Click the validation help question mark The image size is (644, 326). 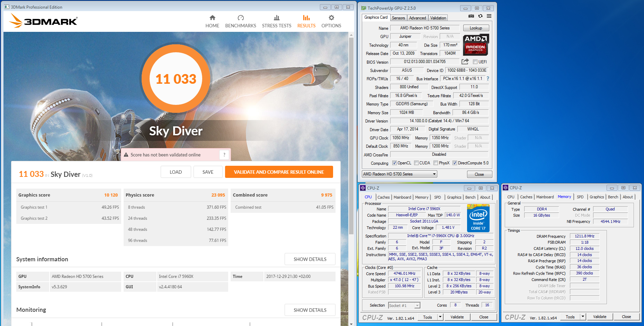coord(224,155)
